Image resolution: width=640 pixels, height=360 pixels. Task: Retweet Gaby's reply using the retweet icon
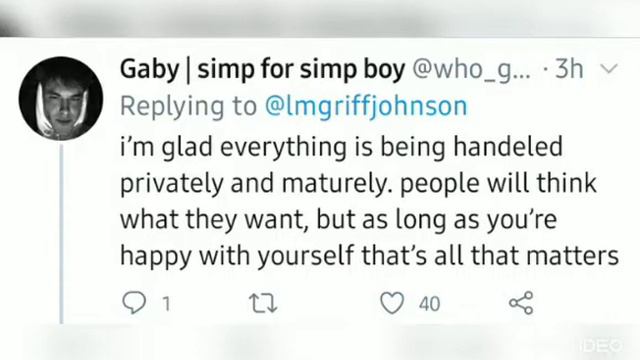(x=263, y=304)
